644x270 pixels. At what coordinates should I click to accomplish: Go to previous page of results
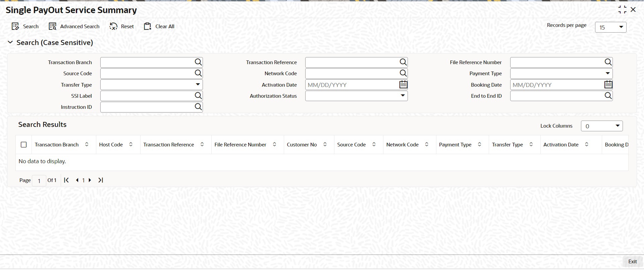pyautogui.click(x=77, y=180)
